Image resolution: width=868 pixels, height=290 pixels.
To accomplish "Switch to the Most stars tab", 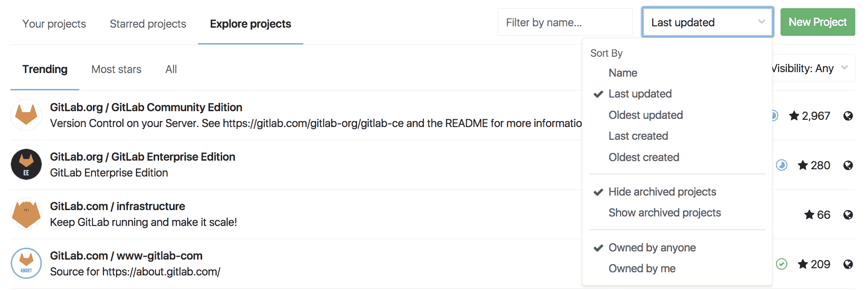I will point(116,69).
